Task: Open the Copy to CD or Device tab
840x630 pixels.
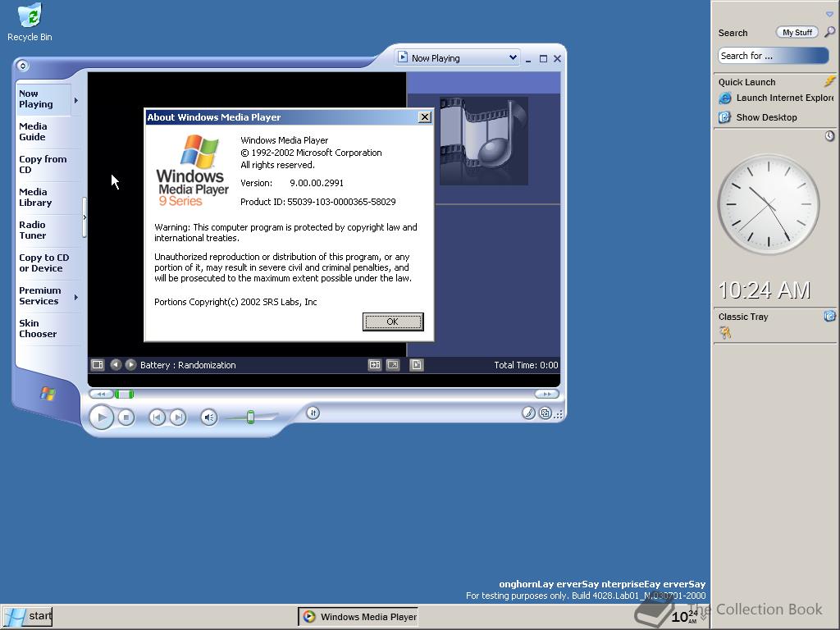Action: coord(44,263)
